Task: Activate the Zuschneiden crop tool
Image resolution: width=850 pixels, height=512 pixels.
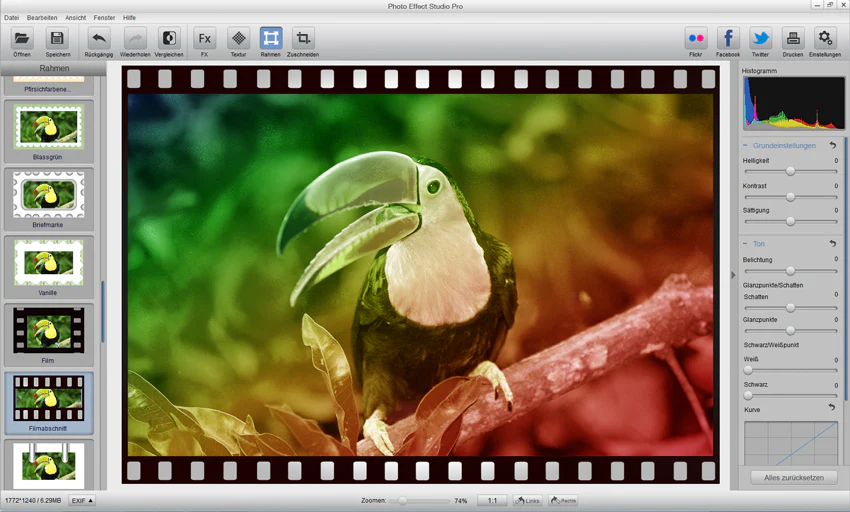Action: pyautogui.click(x=303, y=39)
